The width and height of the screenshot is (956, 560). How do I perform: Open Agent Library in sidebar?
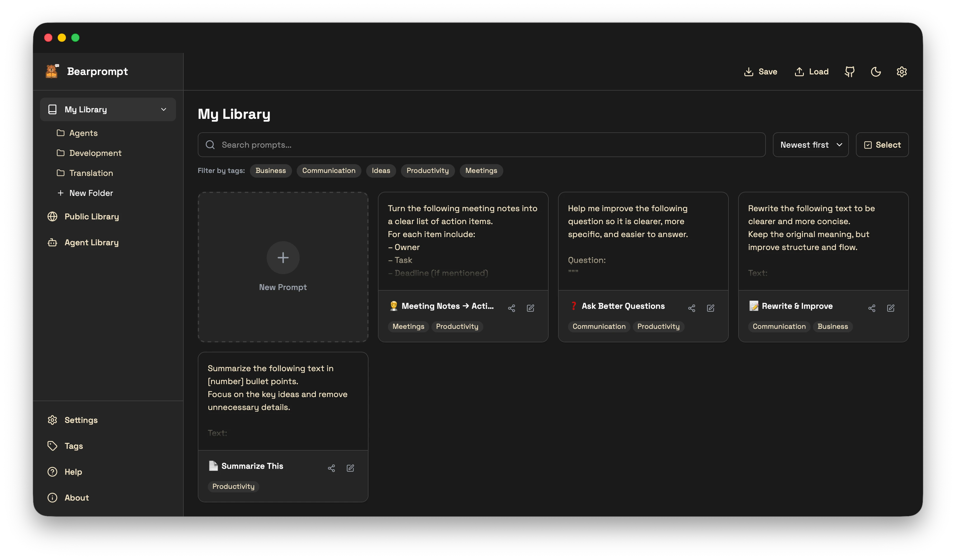point(92,243)
